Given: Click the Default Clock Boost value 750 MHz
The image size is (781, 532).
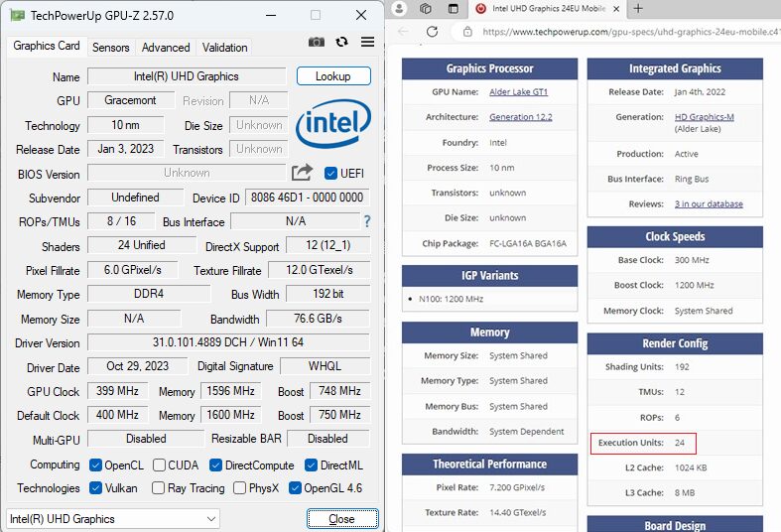Looking at the screenshot, I should click(x=339, y=415).
